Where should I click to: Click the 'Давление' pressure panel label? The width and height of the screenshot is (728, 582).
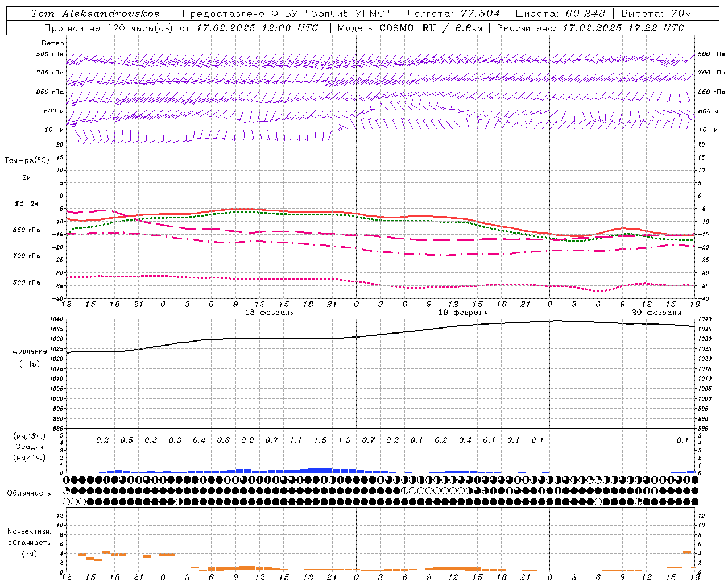[30, 351]
